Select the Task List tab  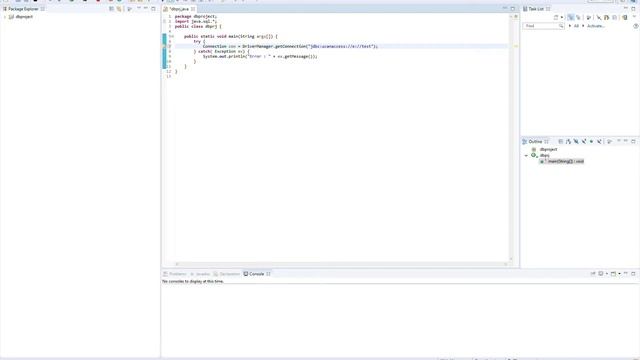pos(536,9)
